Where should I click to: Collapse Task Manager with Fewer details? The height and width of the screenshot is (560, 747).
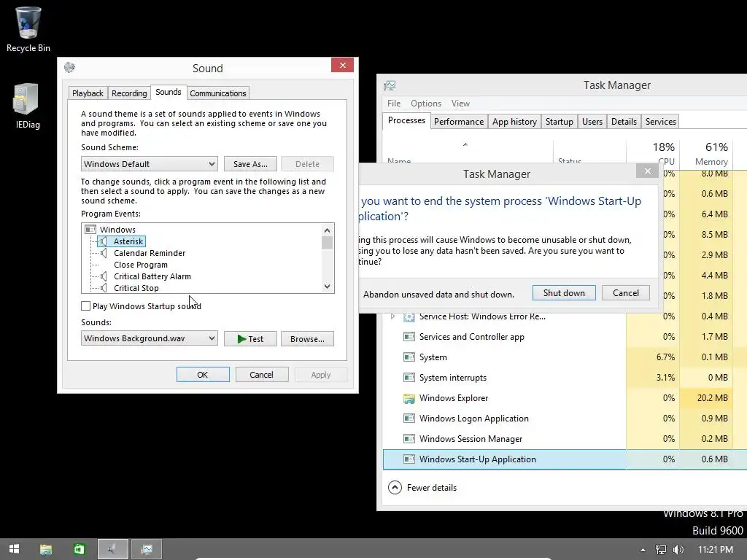coord(422,488)
